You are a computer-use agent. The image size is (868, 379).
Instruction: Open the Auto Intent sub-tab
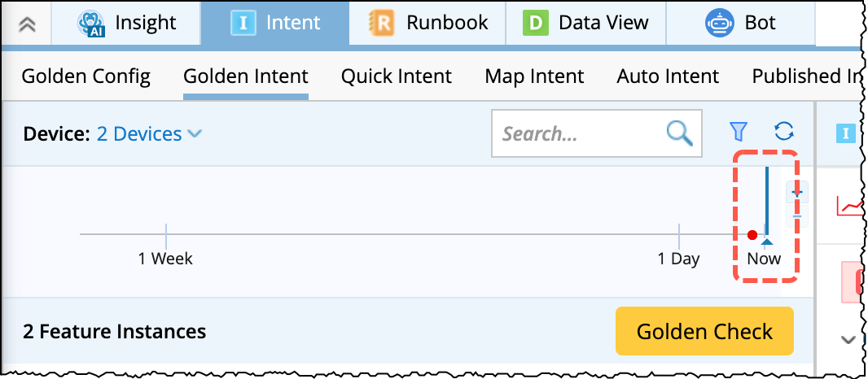[668, 76]
